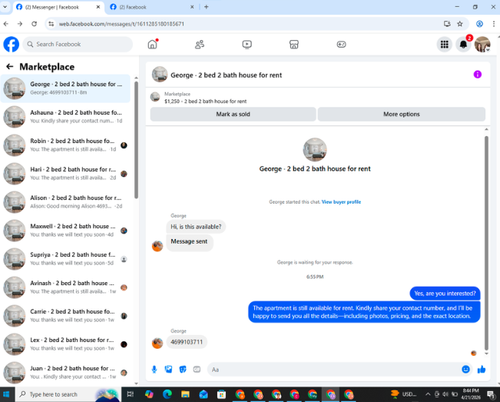This screenshot has width=500, height=402.
Task: Open the tab search dropdown arrow
Action: pos(5,7)
